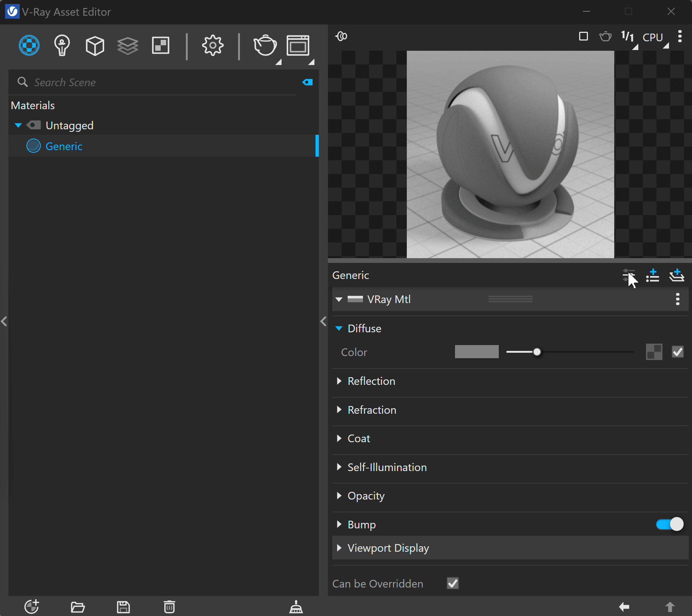Switch the preview CPU engine dropdown
The image size is (692, 616).
(x=653, y=37)
